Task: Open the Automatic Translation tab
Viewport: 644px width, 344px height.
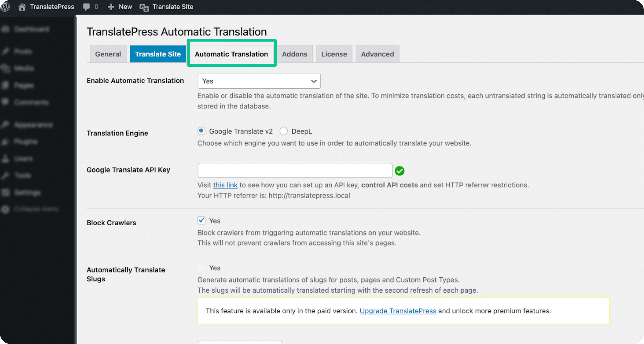Action: coord(231,54)
